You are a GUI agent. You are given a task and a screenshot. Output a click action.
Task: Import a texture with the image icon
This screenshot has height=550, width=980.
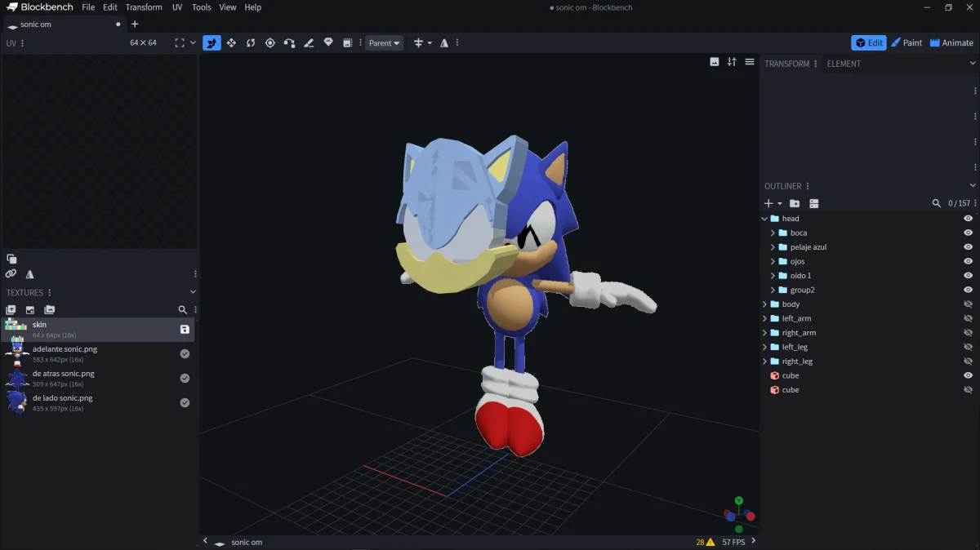click(x=30, y=309)
